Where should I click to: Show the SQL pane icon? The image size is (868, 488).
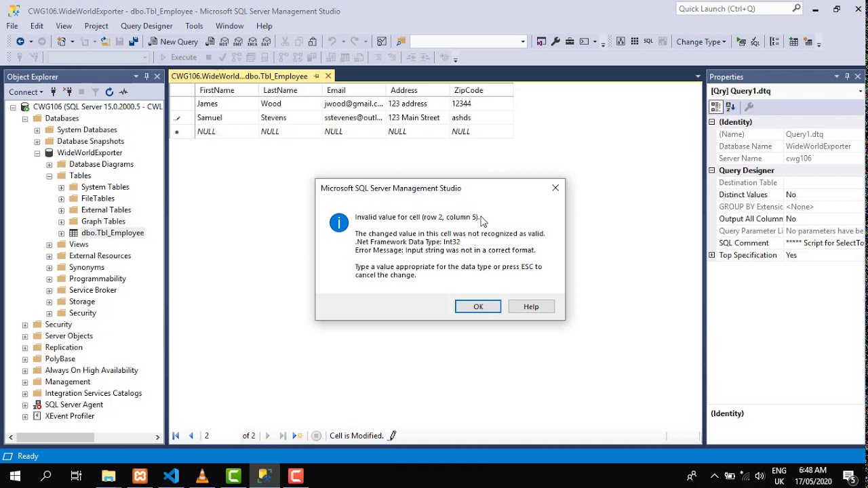pos(648,41)
